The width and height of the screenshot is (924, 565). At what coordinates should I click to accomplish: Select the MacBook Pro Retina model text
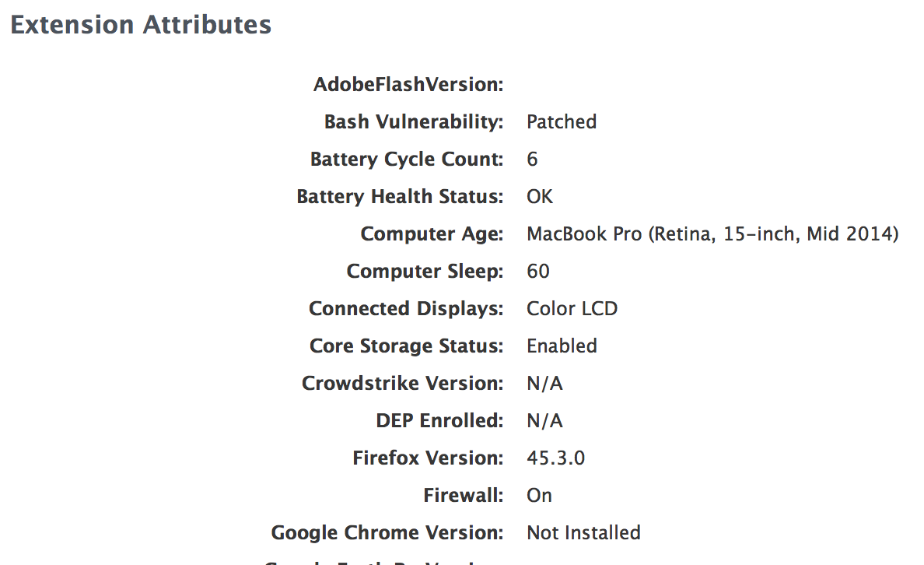pyautogui.click(x=712, y=234)
